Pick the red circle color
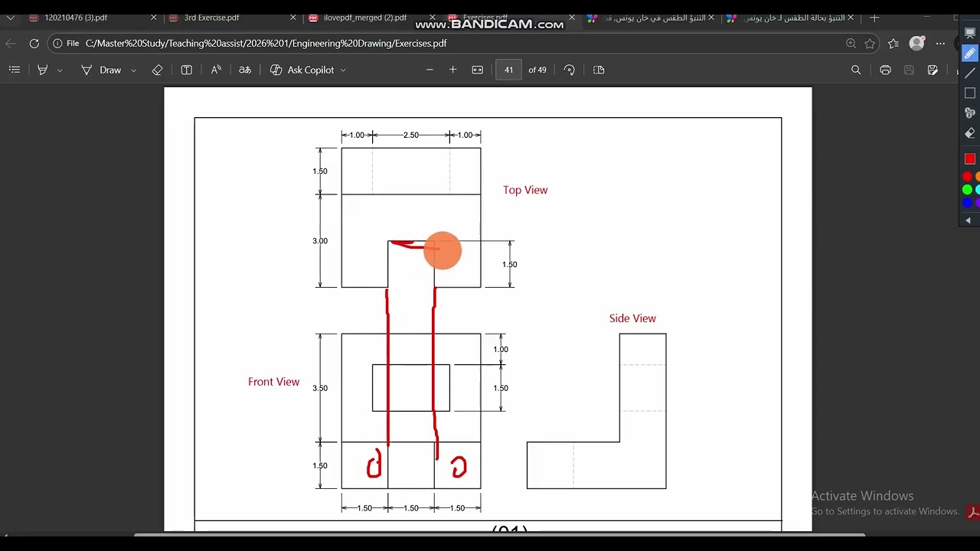Screen dimensions: 980x551 (967, 177)
